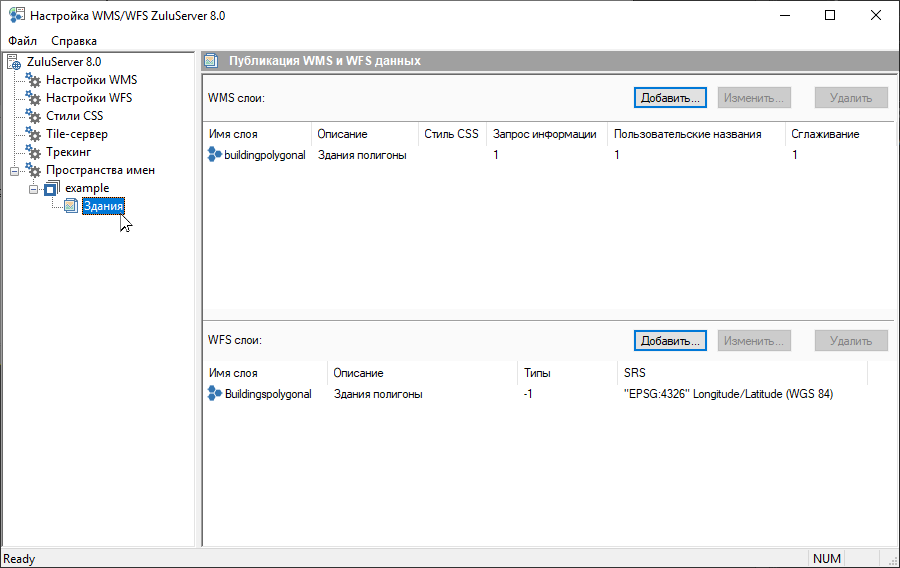Click the ZuluServer 8.0 root node icon
Image resolution: width=900 pixels, height=568 pixels.
coord(15,62)
